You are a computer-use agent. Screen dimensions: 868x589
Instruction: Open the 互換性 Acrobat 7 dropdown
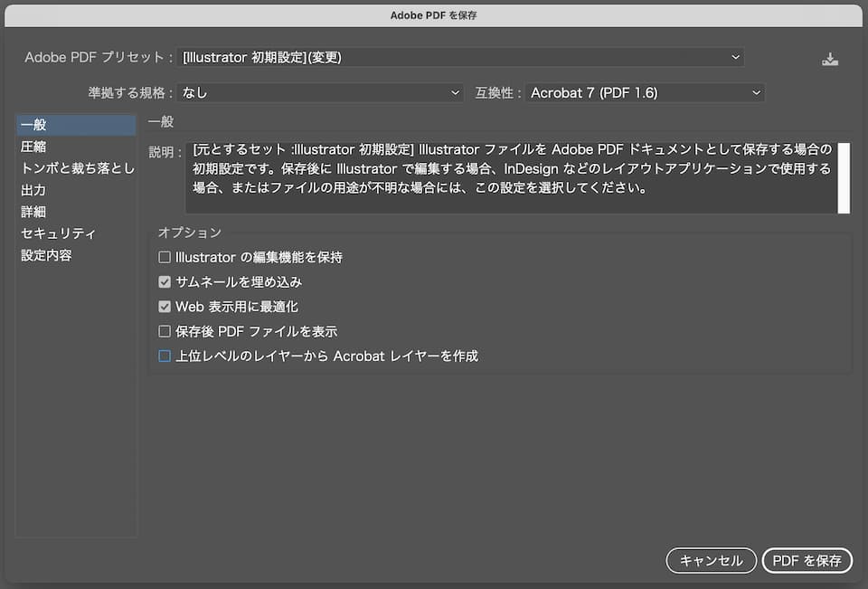(x=645, y=93)
